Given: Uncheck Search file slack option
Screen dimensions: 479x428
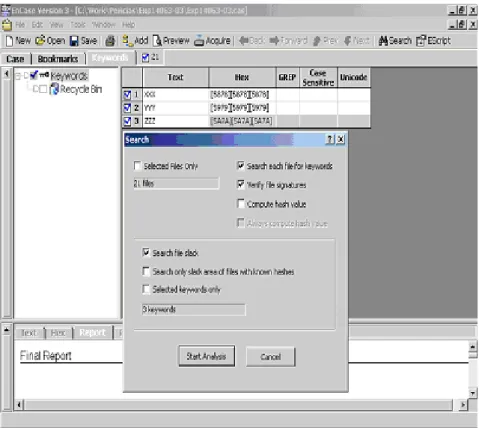Looking at the screenshot, I should pos(146,252).
